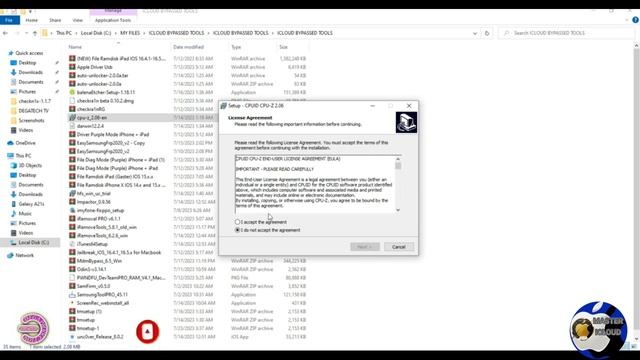Open the checkra1n-1.1.7 folder shortcut

(34, 101)
